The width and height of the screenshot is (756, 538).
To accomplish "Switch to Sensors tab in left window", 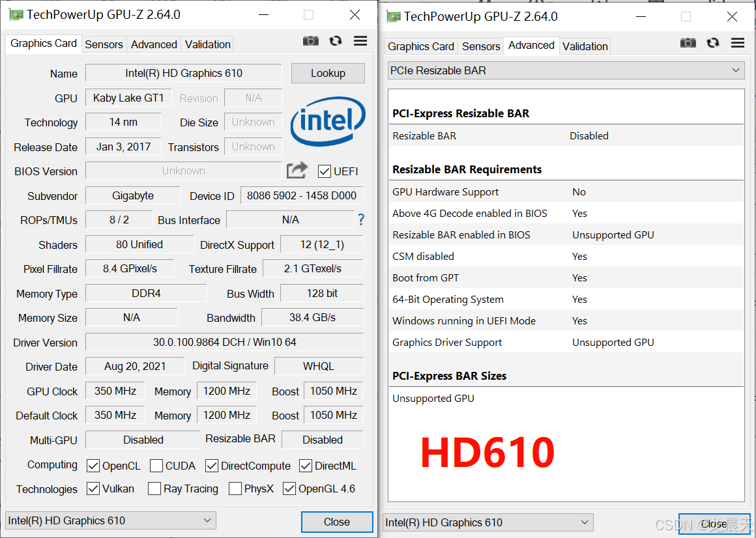I will [x=104, y=44].
